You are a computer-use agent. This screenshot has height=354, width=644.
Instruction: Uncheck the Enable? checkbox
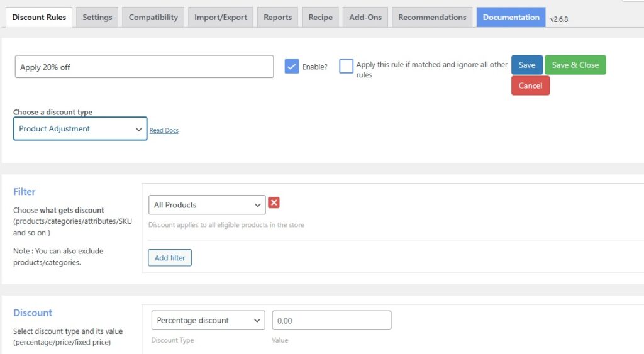click(x=291, y=67)
